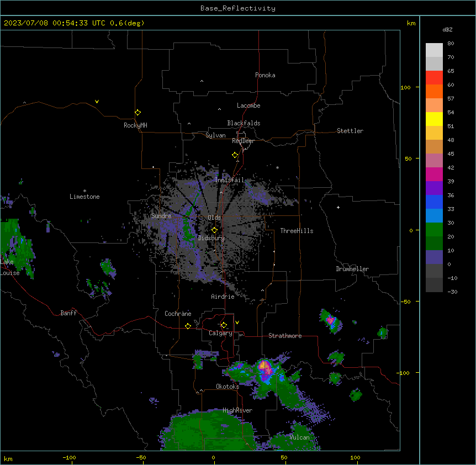Click the Cochrane town label
The image size is (476, 465).
click(178, 314)
